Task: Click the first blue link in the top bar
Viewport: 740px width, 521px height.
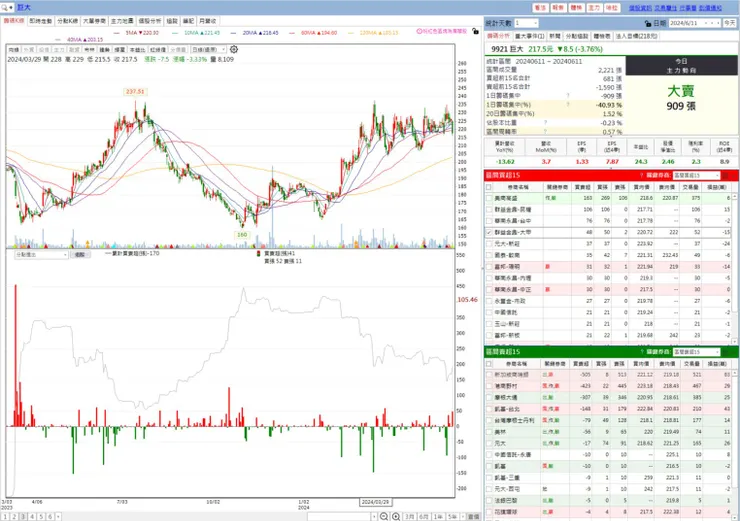Action: tap(640, 8)
